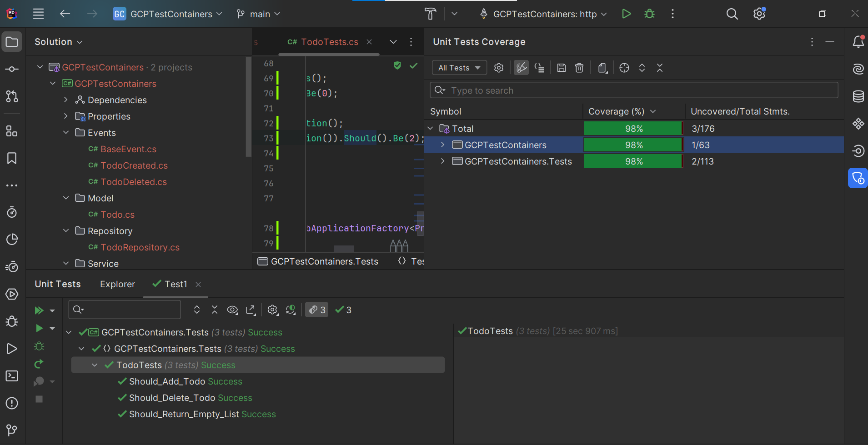Open the Solution view dropdown
The width and height of the screenshot is (868, 445).
(x=59, y=42)
